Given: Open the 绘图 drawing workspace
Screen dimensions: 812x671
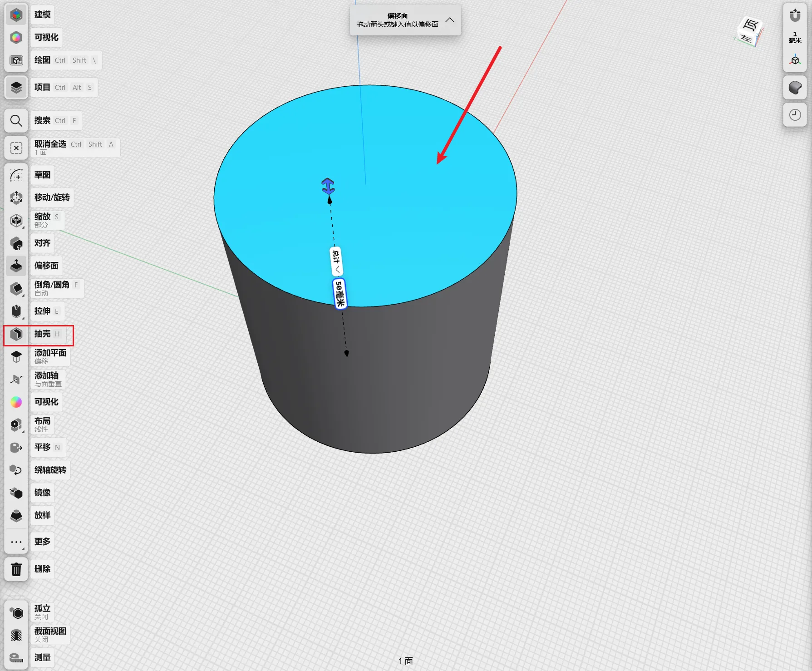Looking at the screenshot, I should (16, 60).
